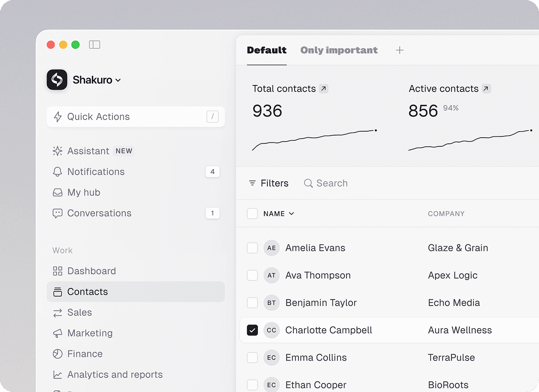Switch to the Only important tab
Screen dimensions: 539x392
[x=339, y=50]
